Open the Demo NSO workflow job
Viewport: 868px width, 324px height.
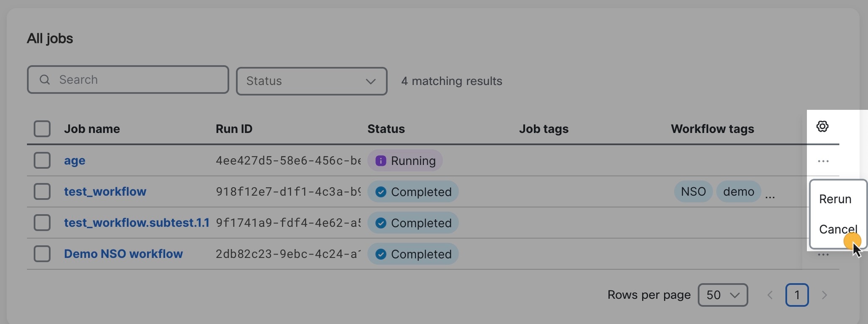pos(123,254)
